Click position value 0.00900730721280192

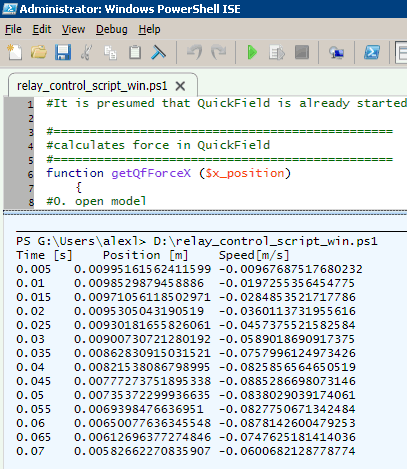tap(142, 339)
